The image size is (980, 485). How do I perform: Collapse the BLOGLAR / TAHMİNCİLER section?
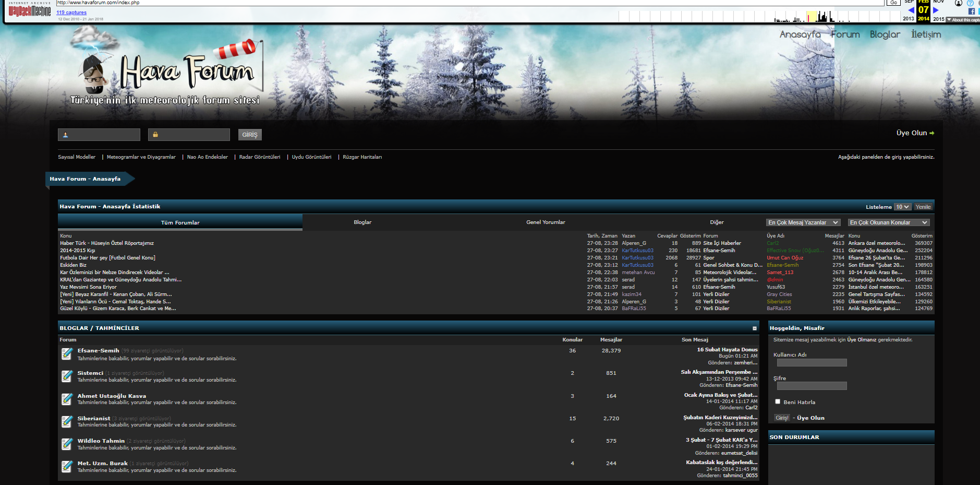(754, 328)
